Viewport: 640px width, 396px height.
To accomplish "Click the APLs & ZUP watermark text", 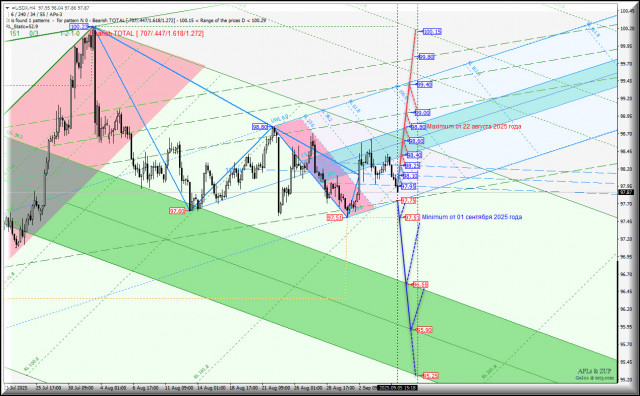I will (x=595, y=372).
